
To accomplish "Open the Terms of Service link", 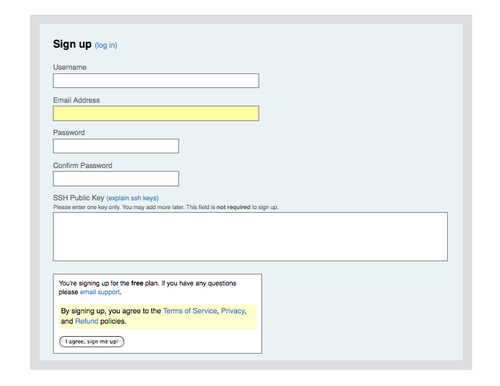I will [190, 311].
